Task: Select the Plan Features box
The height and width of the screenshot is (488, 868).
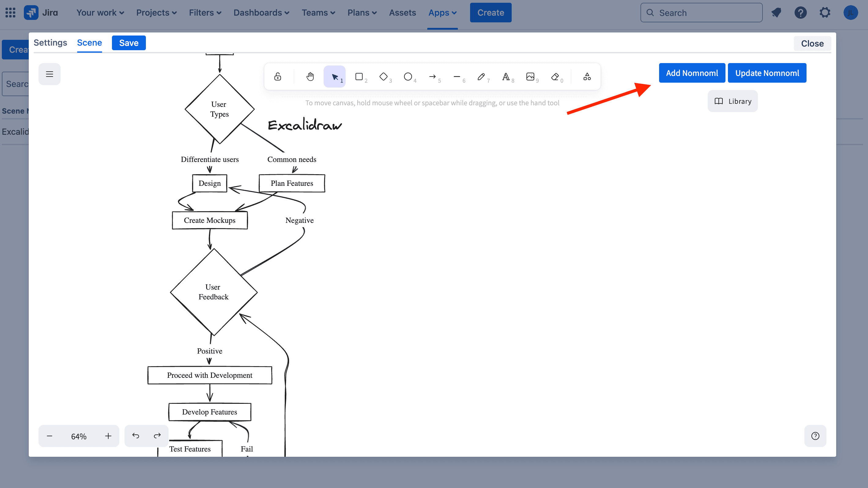Action: pos(292,183)
